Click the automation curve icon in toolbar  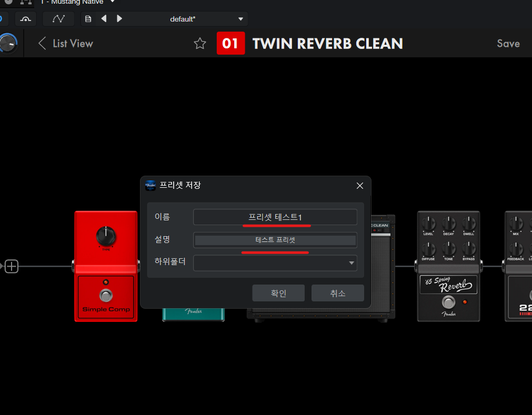(x=58, y=19)
